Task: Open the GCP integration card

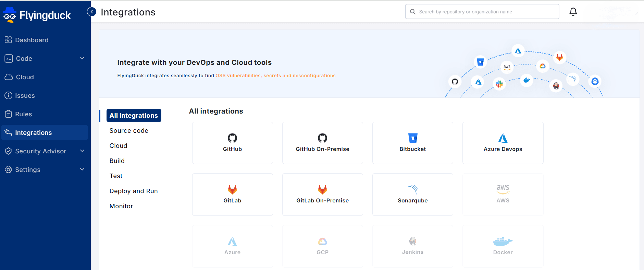Action: coord(323,246)
